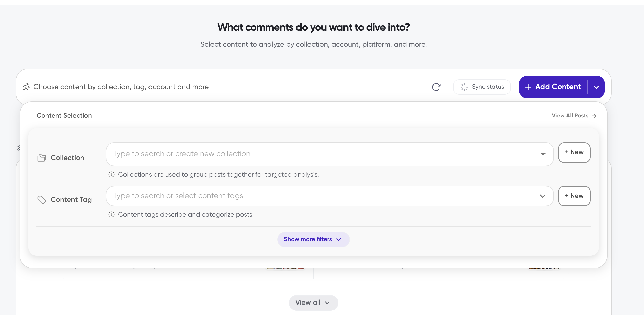Expand the View all button
Screen dimensions: 644x315
click(313, 303)
